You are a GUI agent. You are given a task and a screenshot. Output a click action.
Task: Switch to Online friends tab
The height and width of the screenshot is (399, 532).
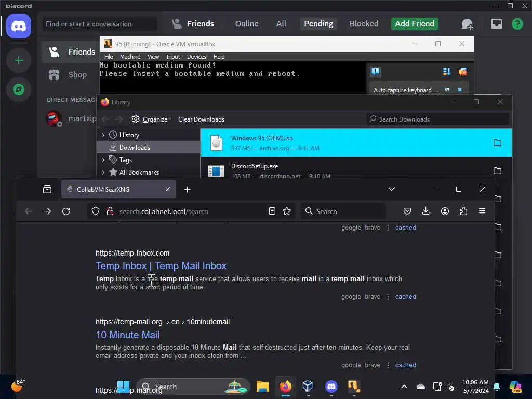[x=247, y=24]
